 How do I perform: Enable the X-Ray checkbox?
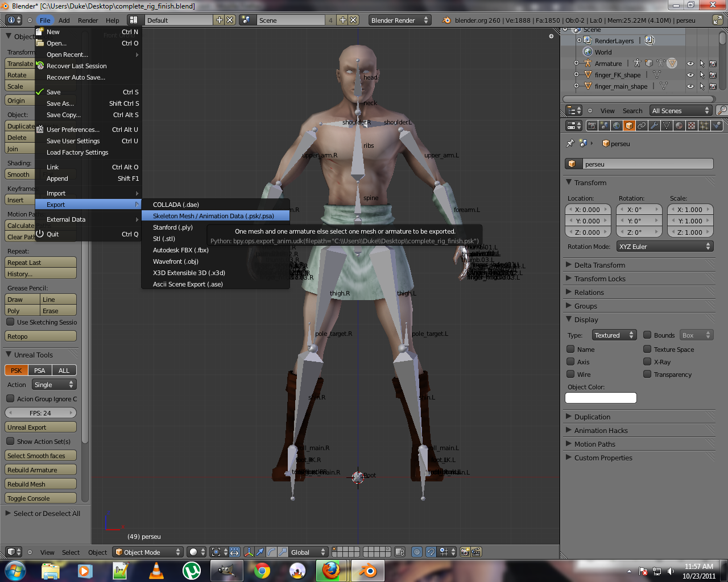click(647, 361)
